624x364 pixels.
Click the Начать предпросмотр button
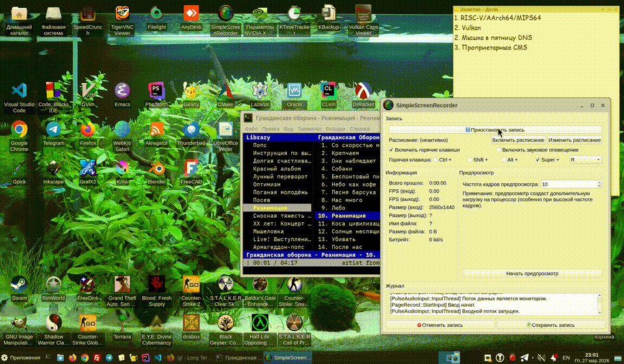[x=532, y=274]
